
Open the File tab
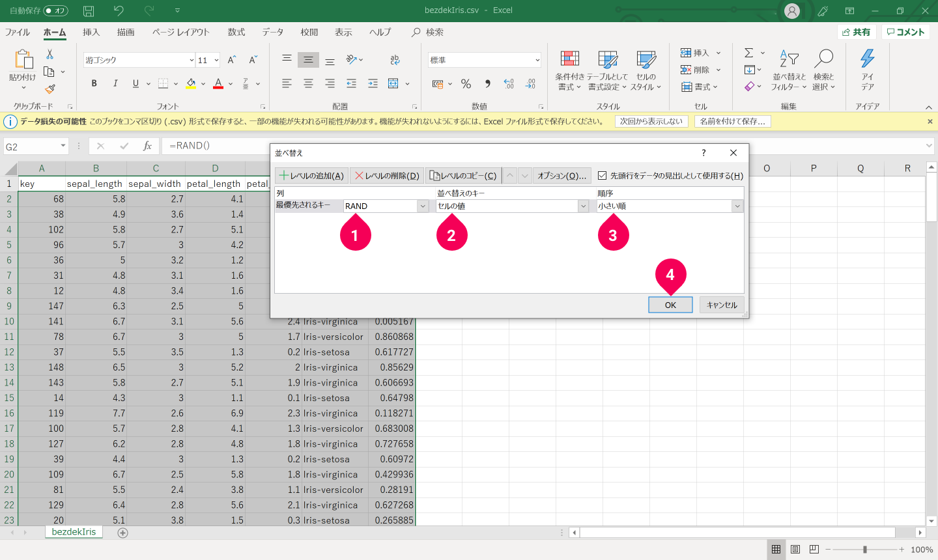[18, 32]
